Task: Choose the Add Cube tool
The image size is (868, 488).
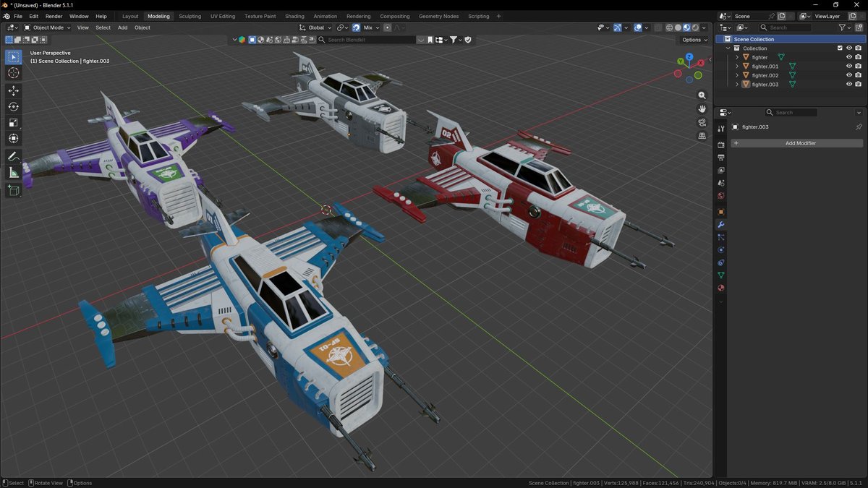Action: pyautogui.click(x=13, y=190)
